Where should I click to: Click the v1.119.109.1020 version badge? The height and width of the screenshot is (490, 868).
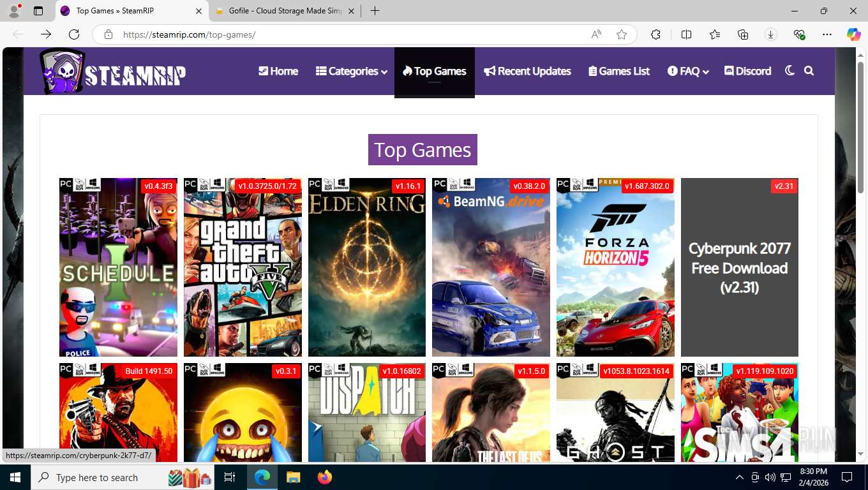(765, 371)
